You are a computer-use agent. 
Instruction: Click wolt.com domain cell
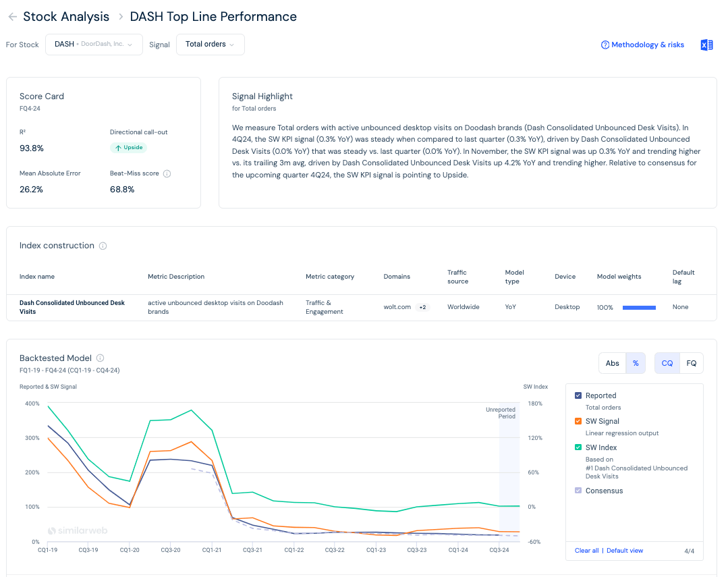[397, 307]
